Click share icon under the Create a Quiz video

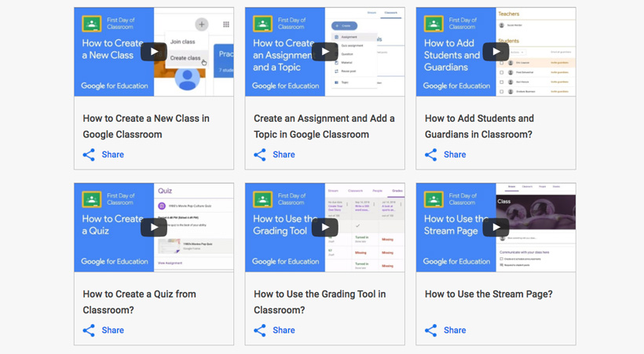point(90,330)
